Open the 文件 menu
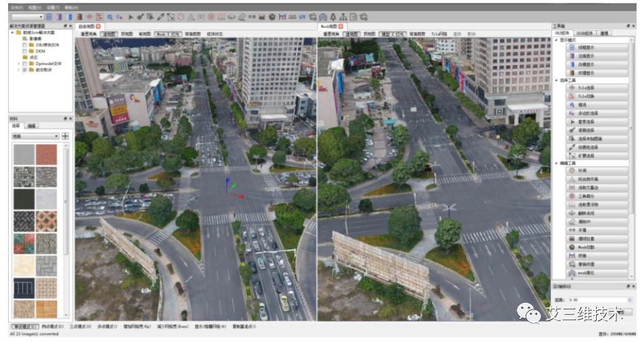 point(15,7)
